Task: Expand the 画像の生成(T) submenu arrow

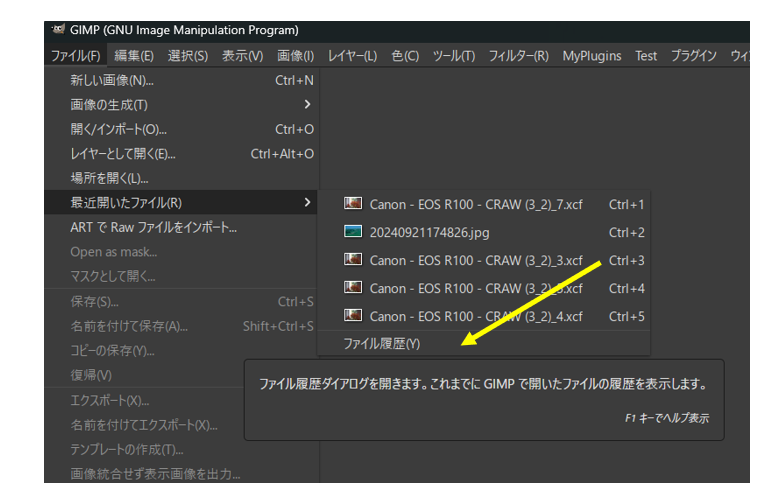Action: tap(307, 104)
